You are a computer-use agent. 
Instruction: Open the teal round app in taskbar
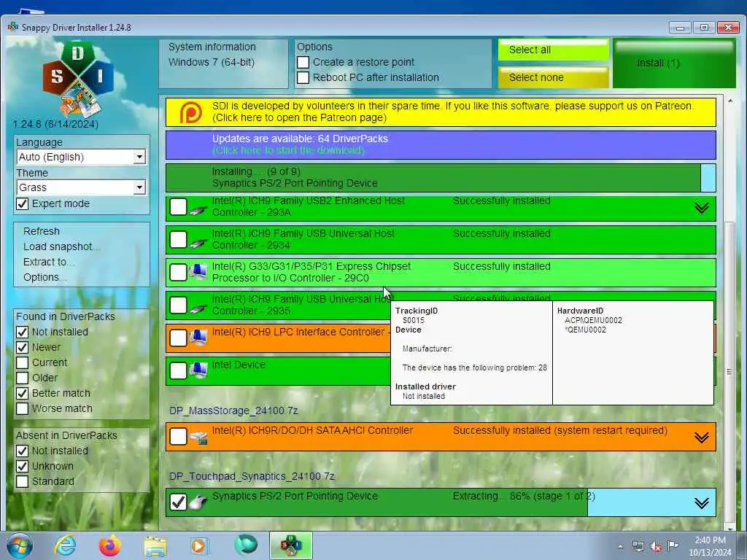pos(245,545)
